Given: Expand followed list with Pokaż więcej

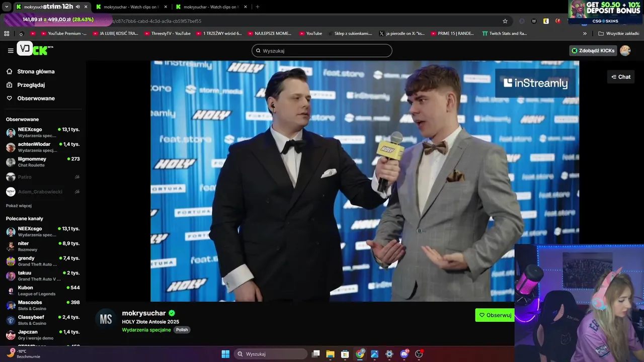Looking at the screenshot, I should [x=19, y=206].
